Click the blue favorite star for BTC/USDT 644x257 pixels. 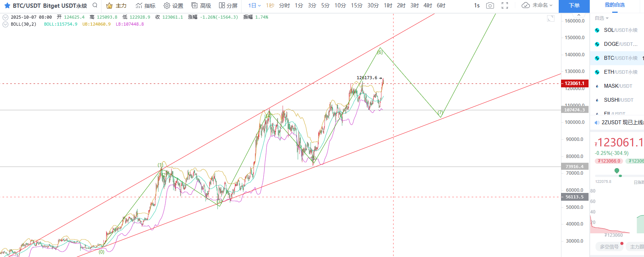point(7,5)
